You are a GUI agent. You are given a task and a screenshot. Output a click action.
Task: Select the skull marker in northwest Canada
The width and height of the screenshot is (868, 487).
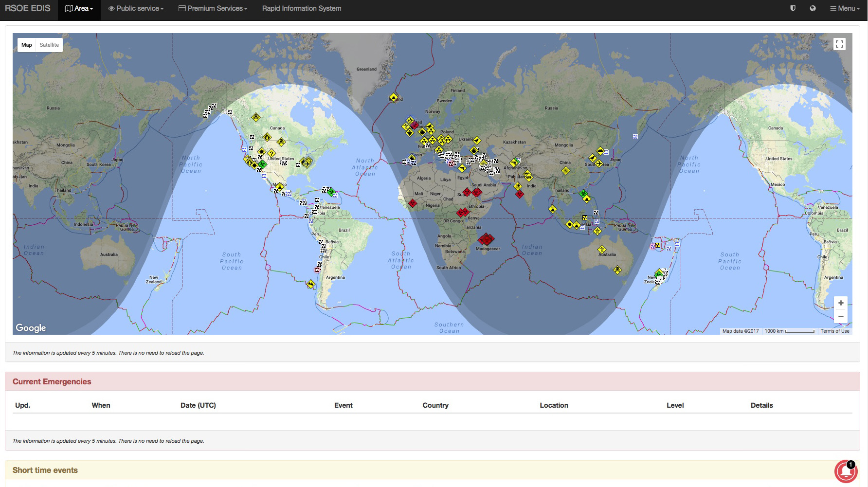coord(255,117)
